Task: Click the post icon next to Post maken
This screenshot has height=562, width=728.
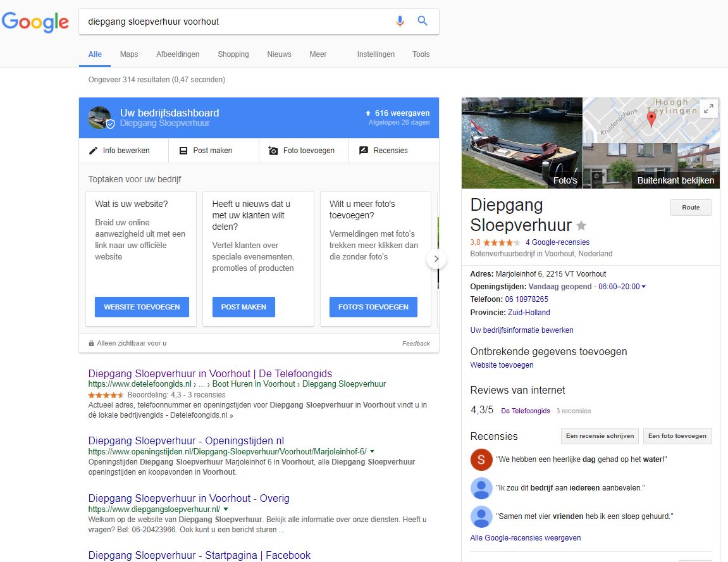Action: [183, 151]
